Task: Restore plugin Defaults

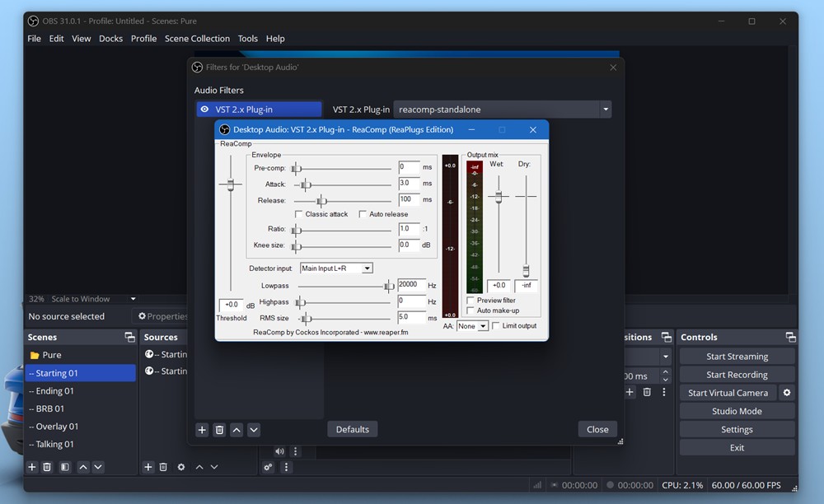Action: tap(352, 428)
